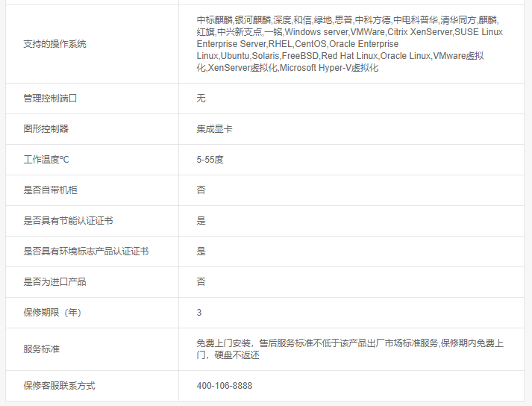Click the phone number 400-106-8888
532x406 pixels.
pos(225,386)
